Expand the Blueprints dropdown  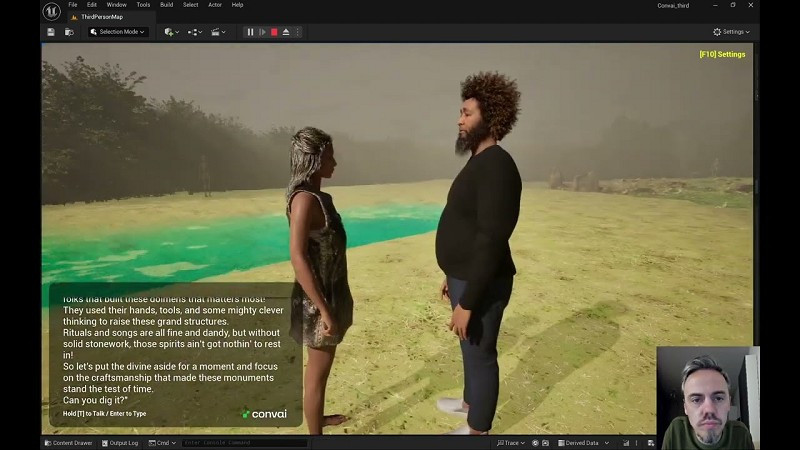point(195,32)
